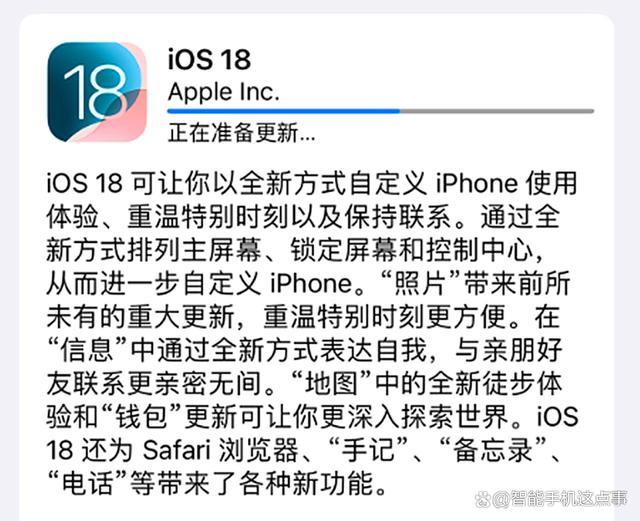Click the Baidu paw watermark icon
The image size is (640, 521).
click(482, 499)
